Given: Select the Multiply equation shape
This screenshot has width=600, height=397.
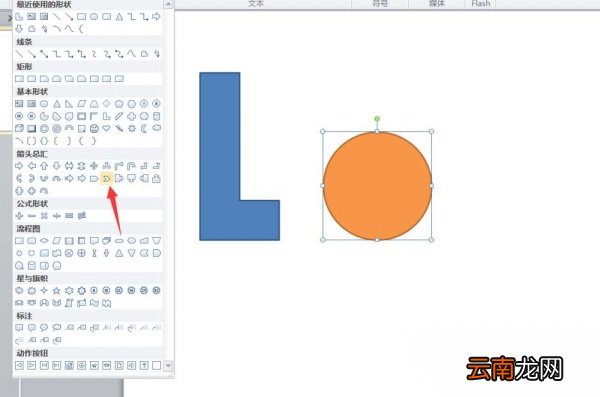Looking at the screenshot, I should click(44, 216).
